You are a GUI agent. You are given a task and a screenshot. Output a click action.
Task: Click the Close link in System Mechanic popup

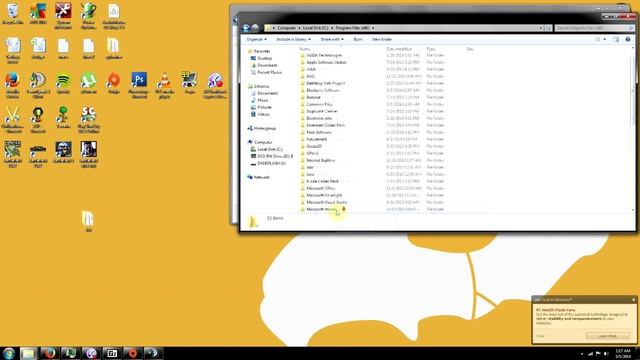(x=540, y=336)
